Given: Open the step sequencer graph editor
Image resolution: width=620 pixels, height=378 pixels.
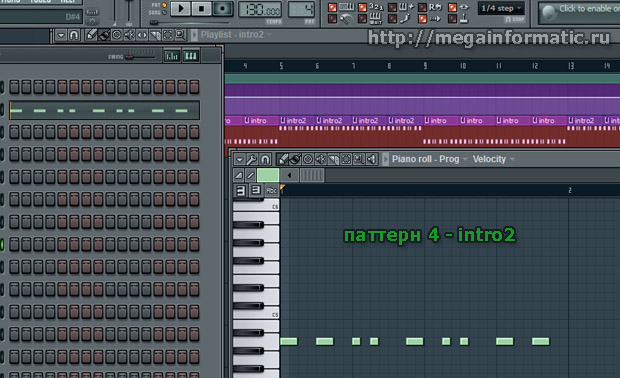Looking at the screenshot, I should pyautogui.click(x=172, y=56).
